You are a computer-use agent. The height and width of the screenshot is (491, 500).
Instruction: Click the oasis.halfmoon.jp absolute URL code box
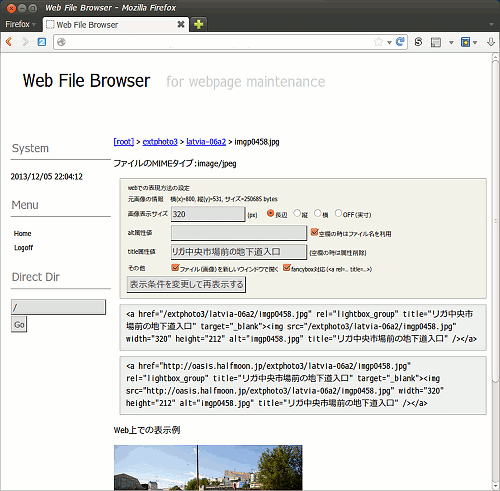303,385
